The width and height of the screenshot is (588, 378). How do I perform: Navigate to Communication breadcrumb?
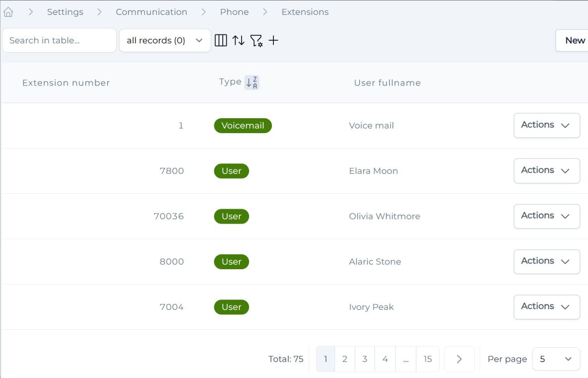click(x=151, y=12)
